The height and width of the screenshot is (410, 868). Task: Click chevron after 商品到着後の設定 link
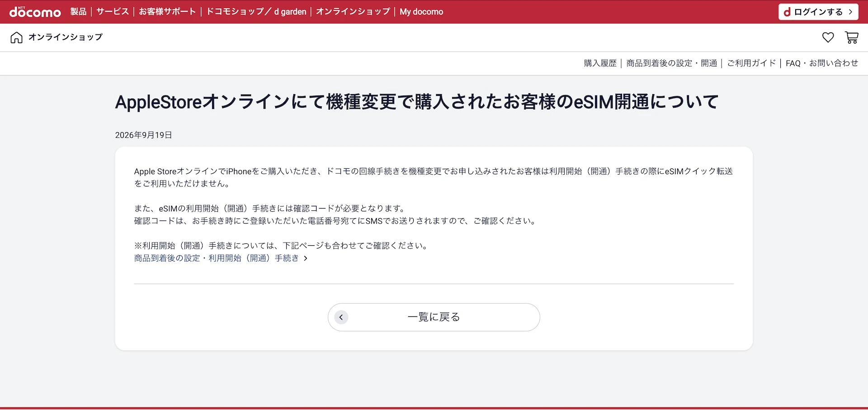click(306, 258)
